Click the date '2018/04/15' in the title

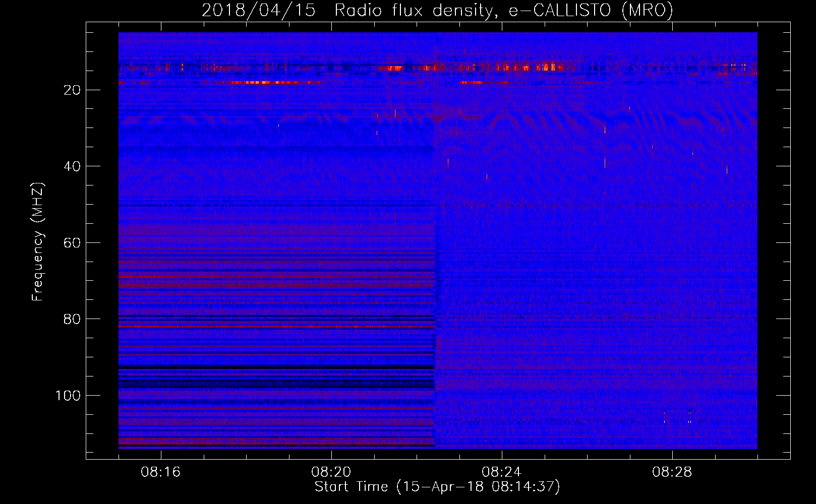coord(259,11)
